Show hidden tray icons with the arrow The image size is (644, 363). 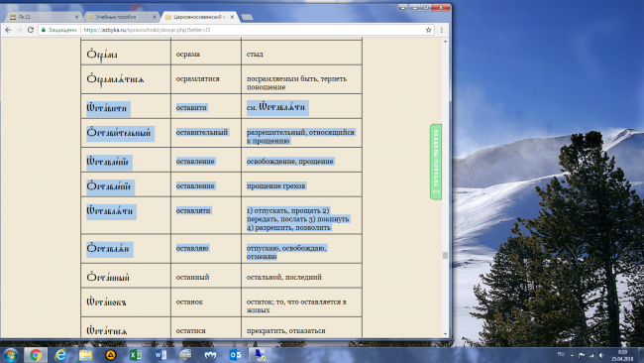572,355
